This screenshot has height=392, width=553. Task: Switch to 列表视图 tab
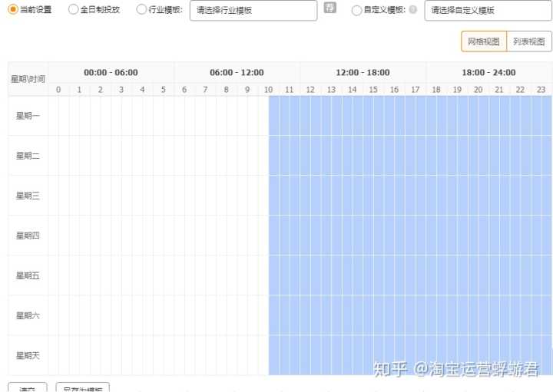529,41
